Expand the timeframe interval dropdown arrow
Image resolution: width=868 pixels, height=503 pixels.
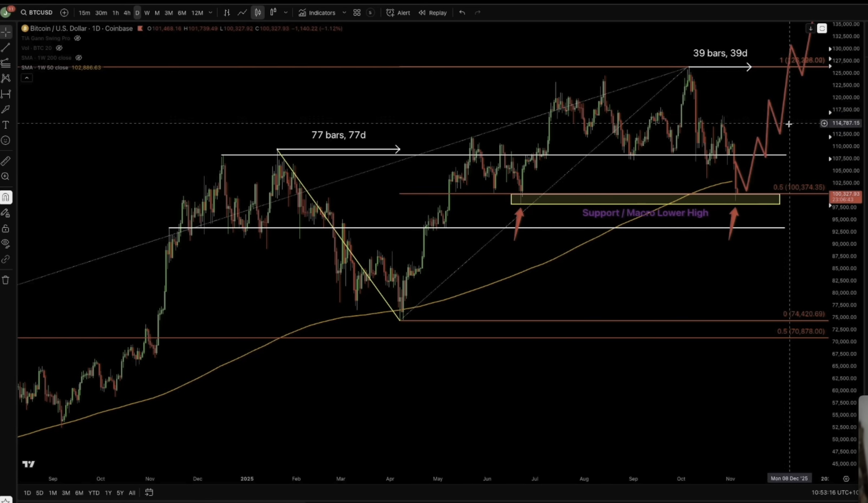211,13
